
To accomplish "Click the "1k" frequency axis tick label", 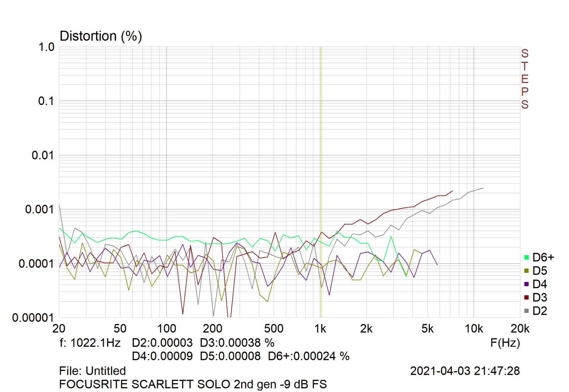I will (320, 329).
